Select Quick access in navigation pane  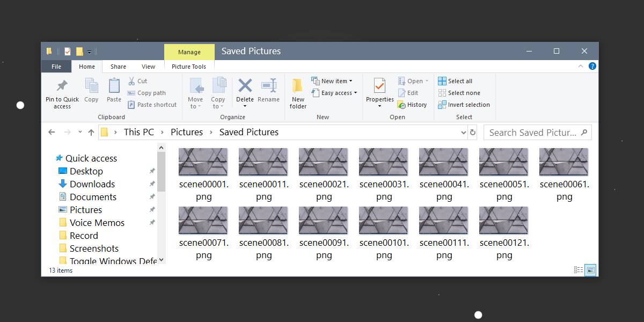click(86, 158)
